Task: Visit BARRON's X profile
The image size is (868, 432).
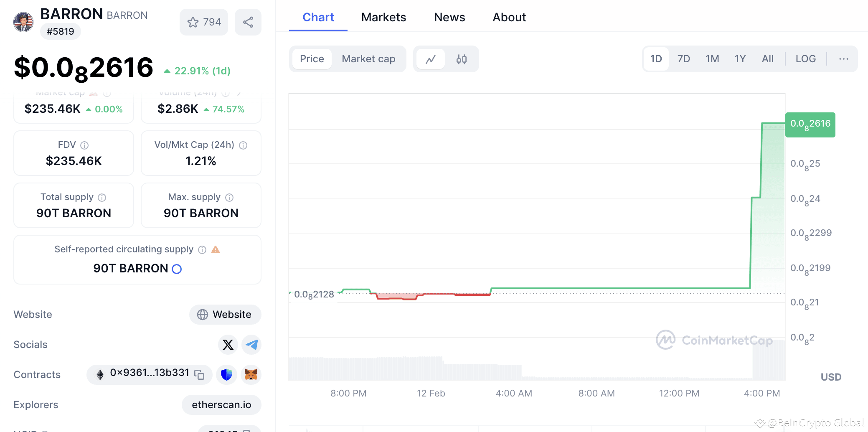Action: coord(228,345)
